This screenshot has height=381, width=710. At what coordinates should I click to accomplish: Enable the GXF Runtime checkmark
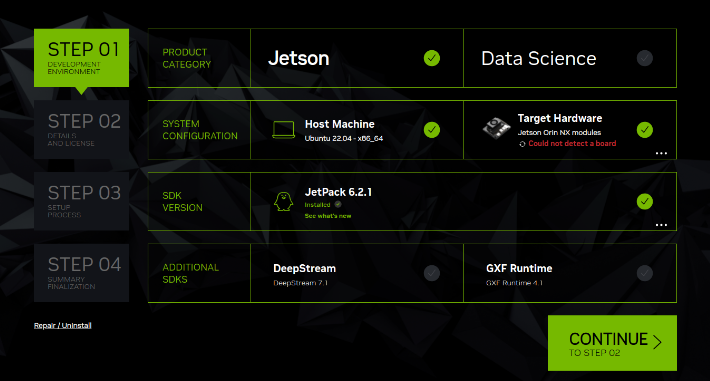click(644, 273)
